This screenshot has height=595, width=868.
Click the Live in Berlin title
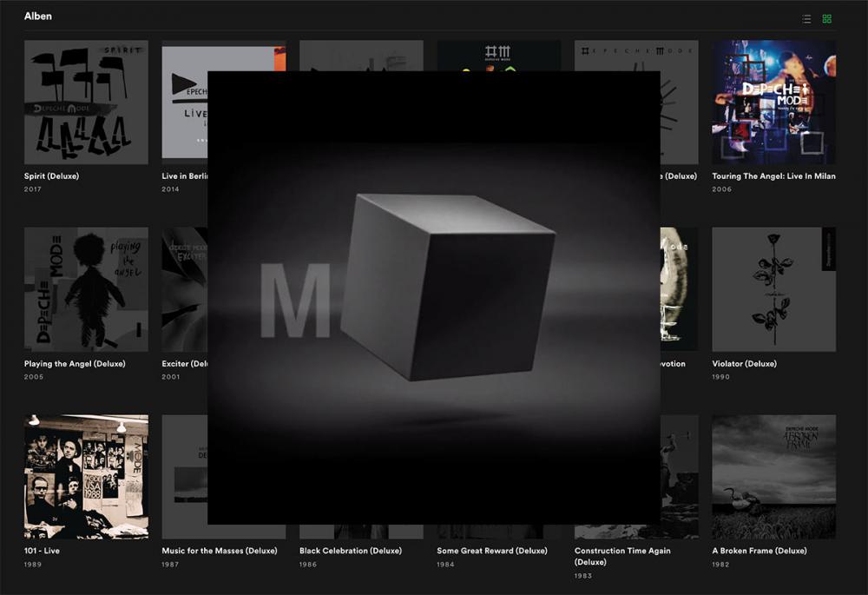coord(185,176)
